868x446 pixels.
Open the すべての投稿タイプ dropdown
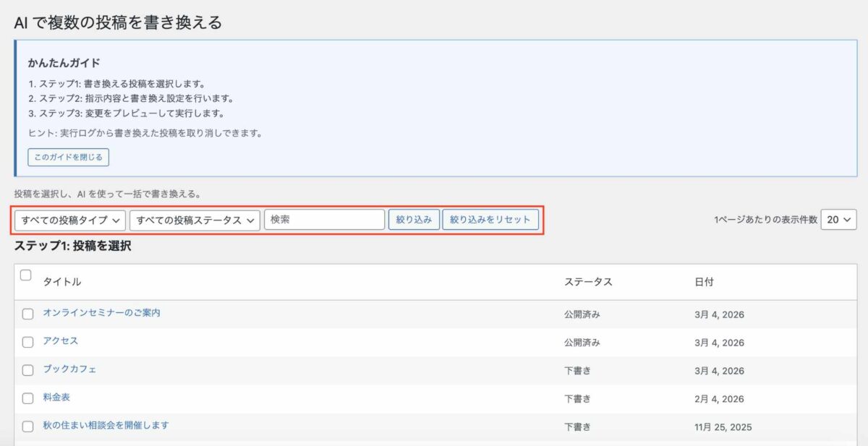[x=70, y=220]
